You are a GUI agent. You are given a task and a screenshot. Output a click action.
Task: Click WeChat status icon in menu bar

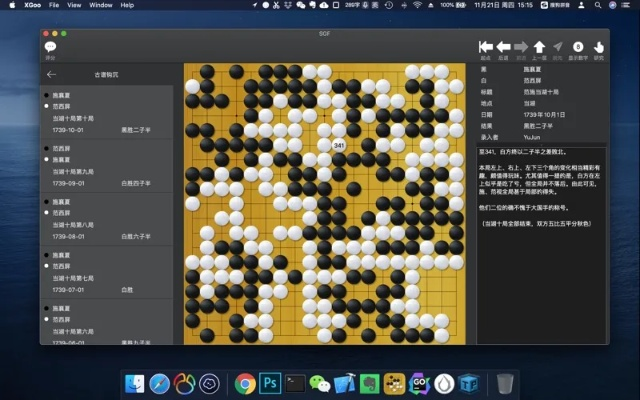tap(301, 5)
